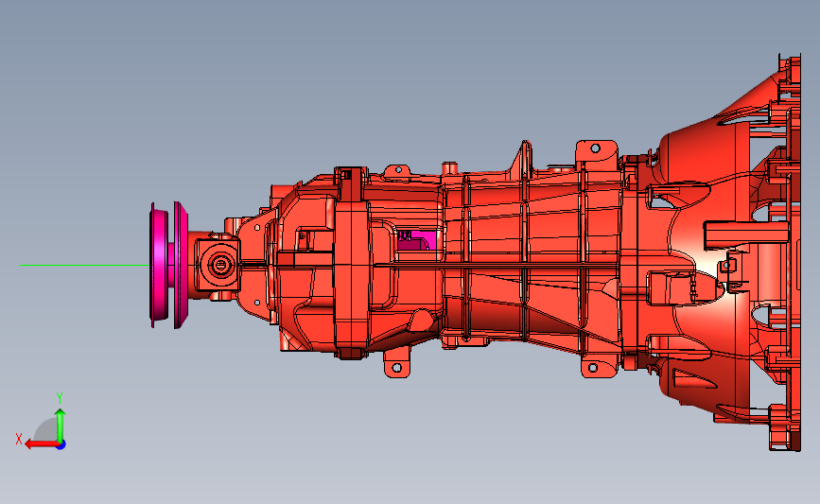Click the "Y" label of the coordinate triad
The image size is (820, 504).
60,398
